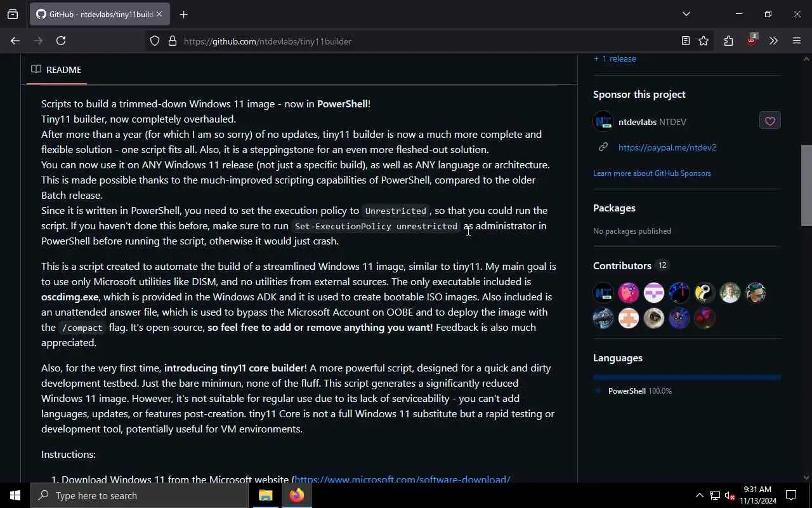
Task: Click the '/compact' inline code text
Action: click(x=82, y=328)
